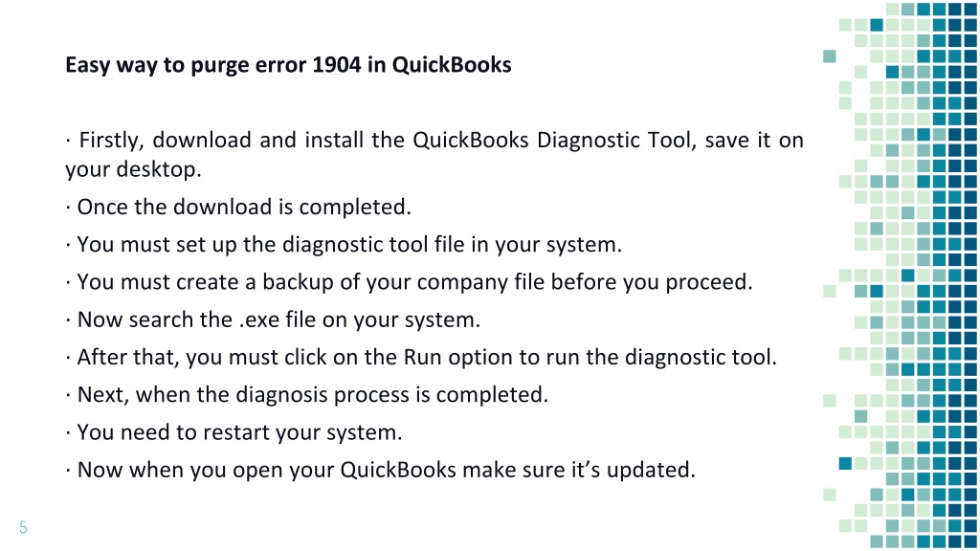Click the slide title about error 1904
This screenshot has width=980, height=551.
pos(288,65)
